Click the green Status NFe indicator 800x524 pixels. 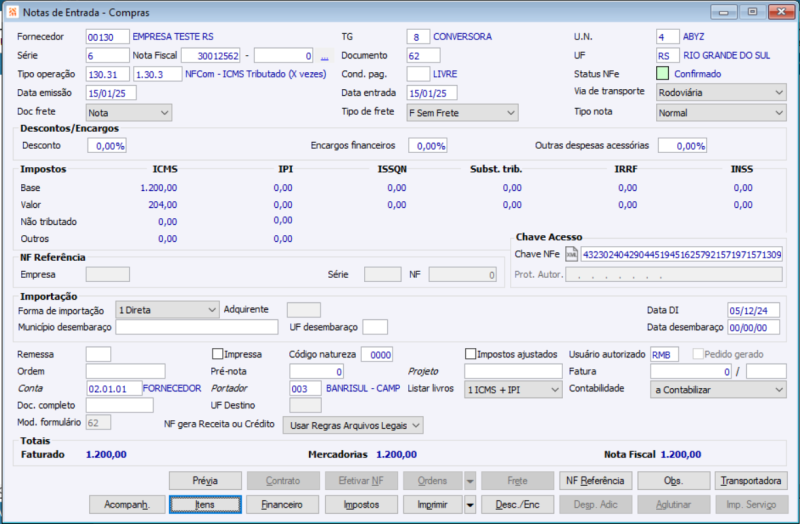(662, 74)
